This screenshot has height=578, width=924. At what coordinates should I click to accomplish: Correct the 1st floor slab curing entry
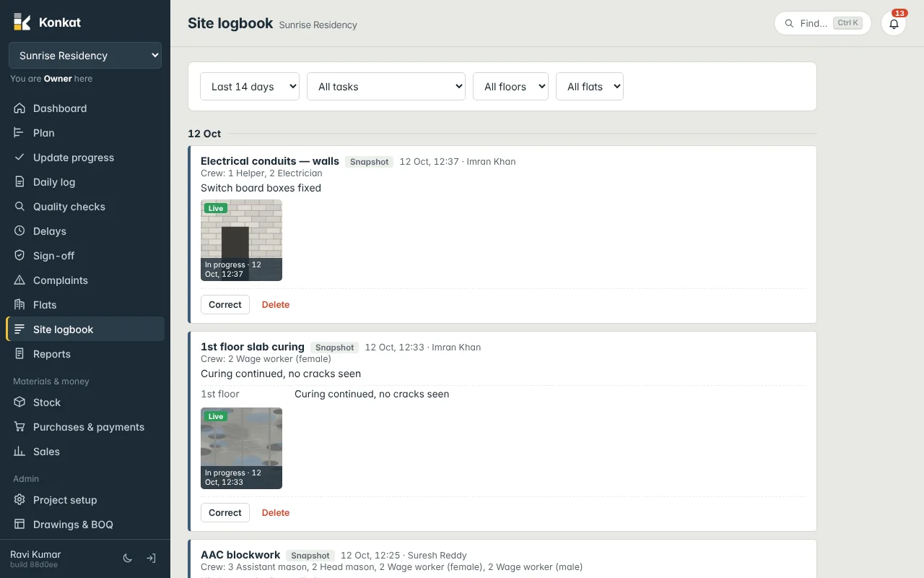225,513
